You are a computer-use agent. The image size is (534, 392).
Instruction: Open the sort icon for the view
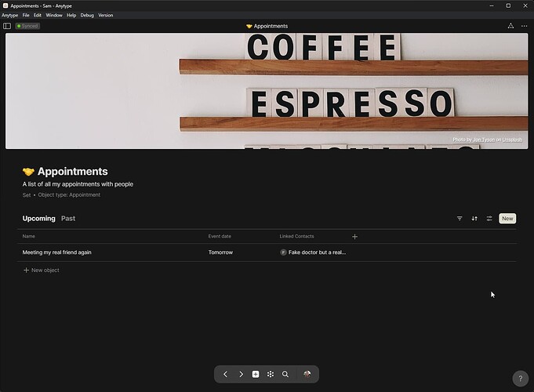coord(474,218)
